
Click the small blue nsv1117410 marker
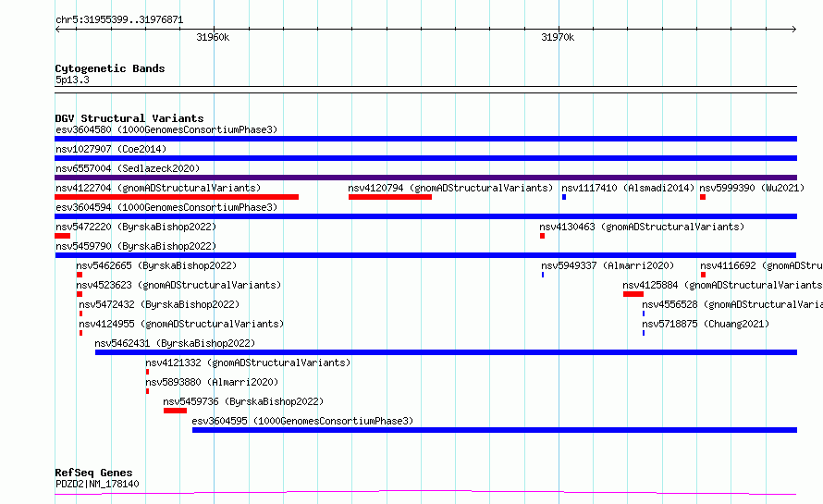[564, 197]
